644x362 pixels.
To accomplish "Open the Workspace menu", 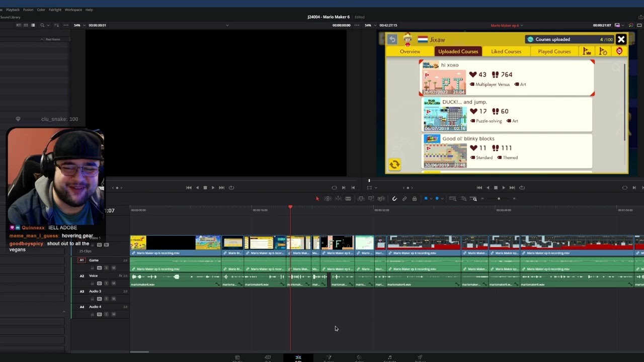I will coord(73,10).
